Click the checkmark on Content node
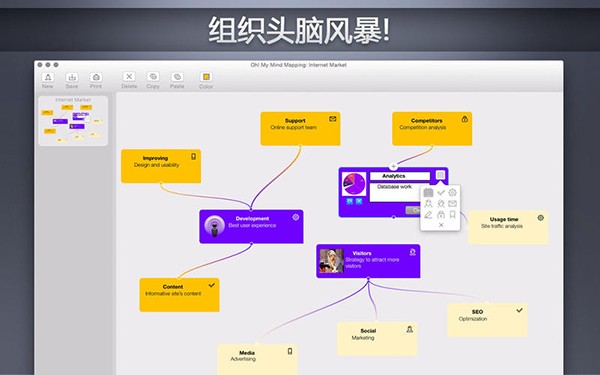 tap(212, 285)
